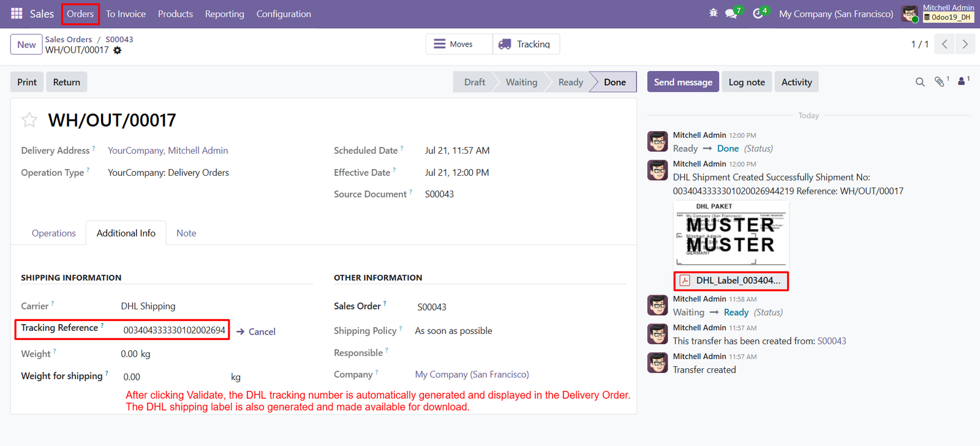Click Send message in chatter

(683, 82)
